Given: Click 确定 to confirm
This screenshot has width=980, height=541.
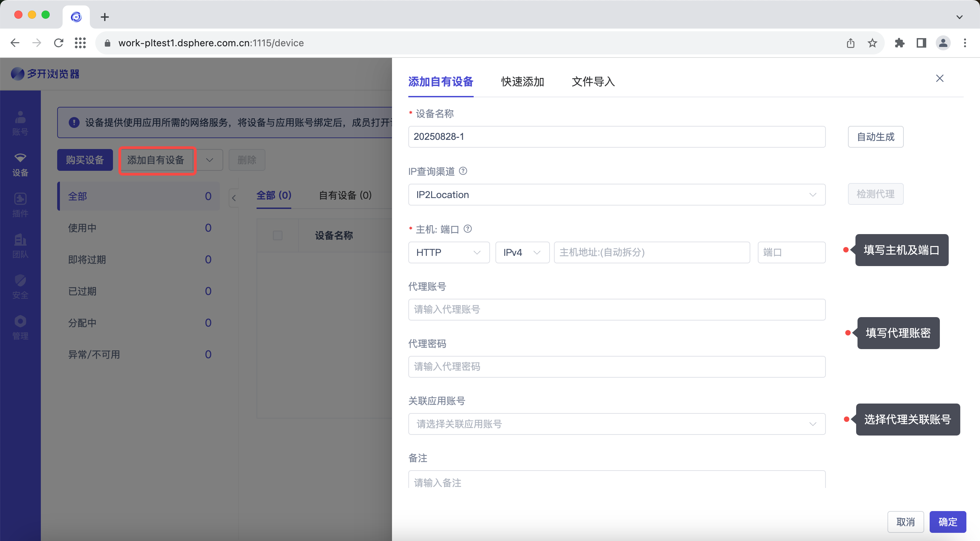Looking at the screenshot, I should [948, 522].
